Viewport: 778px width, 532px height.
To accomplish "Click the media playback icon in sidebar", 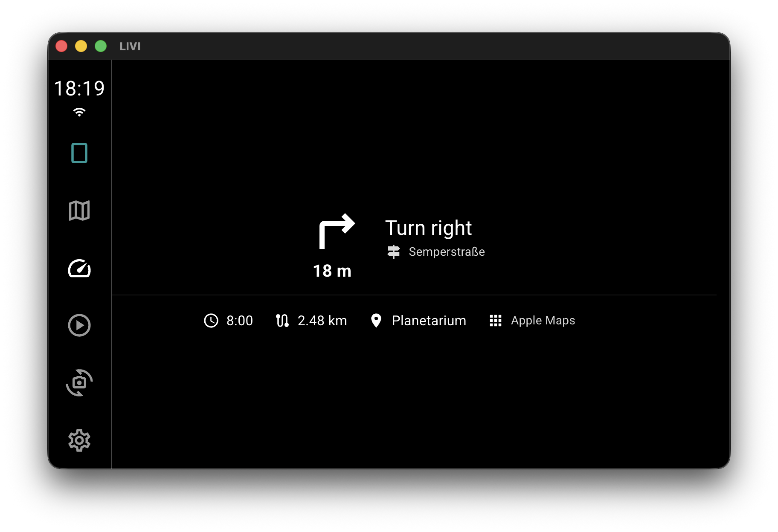I will click(x=79, y=325).
